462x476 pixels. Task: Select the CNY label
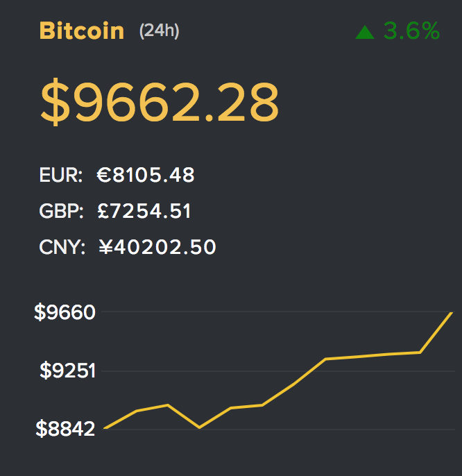point(62,247)
